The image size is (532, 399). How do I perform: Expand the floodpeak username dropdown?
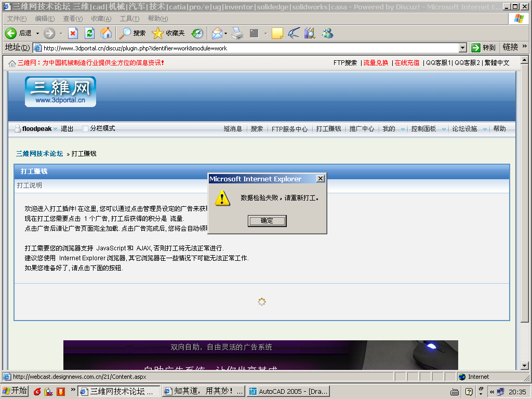point(55,129)
